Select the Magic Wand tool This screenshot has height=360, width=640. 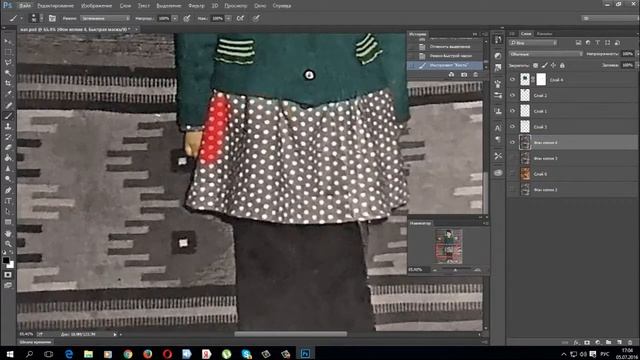[8, 73]
